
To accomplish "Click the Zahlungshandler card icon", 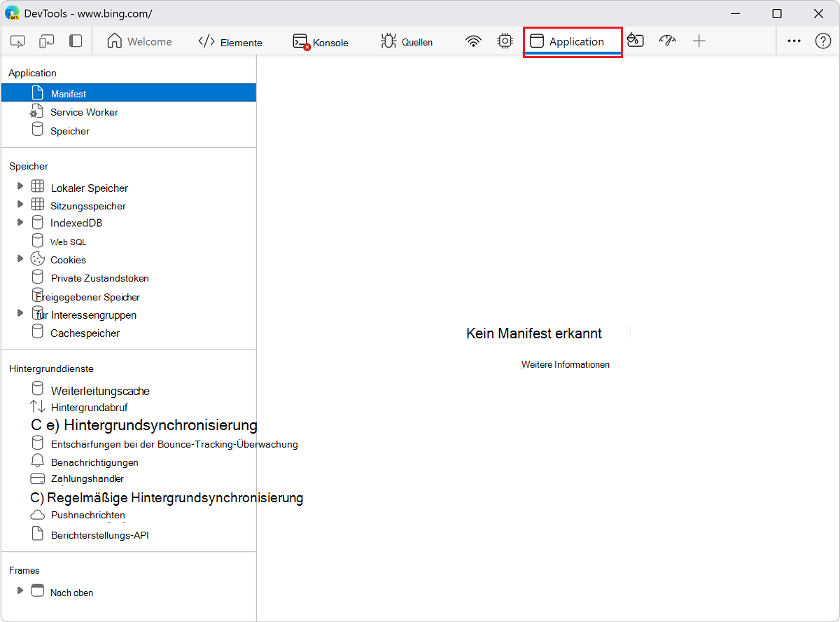I will tap(38, 479).
